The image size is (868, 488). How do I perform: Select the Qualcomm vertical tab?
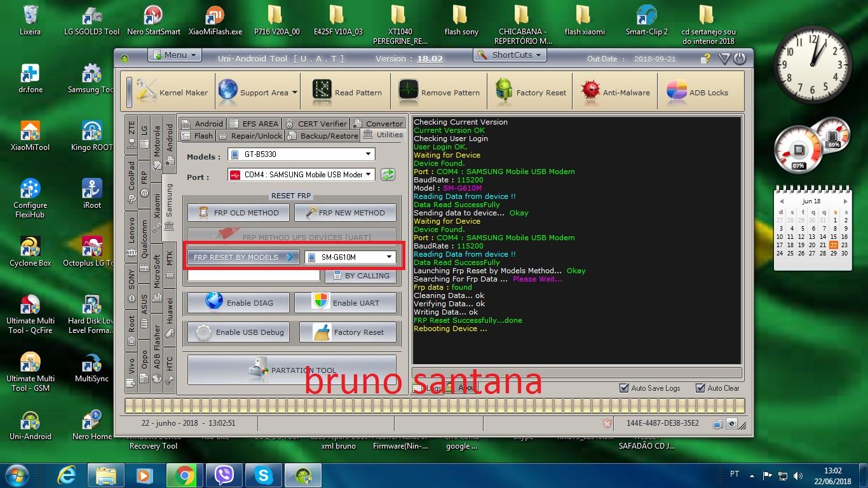(x=144, y=245)
